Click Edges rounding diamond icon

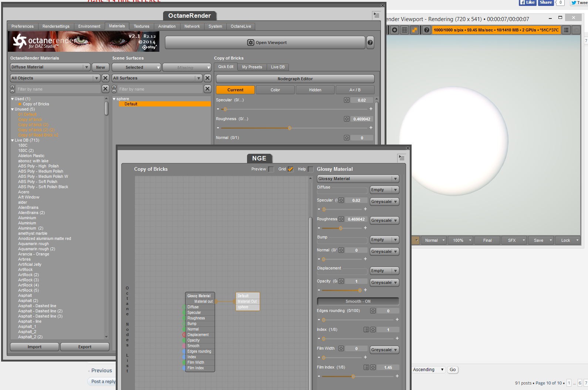[373, 311]
